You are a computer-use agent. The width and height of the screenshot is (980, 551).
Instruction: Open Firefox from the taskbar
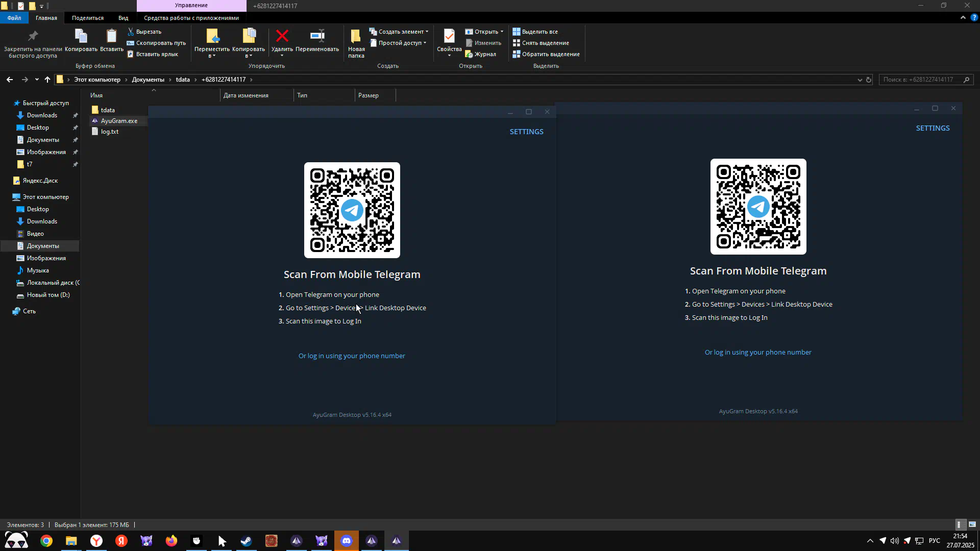point(171,541)
